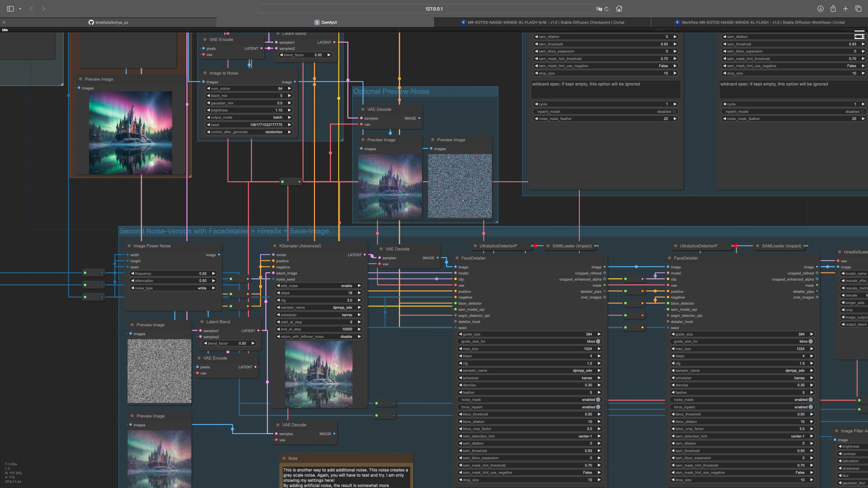
Task: Open the tab overview icon
Action: click(858, 9)
